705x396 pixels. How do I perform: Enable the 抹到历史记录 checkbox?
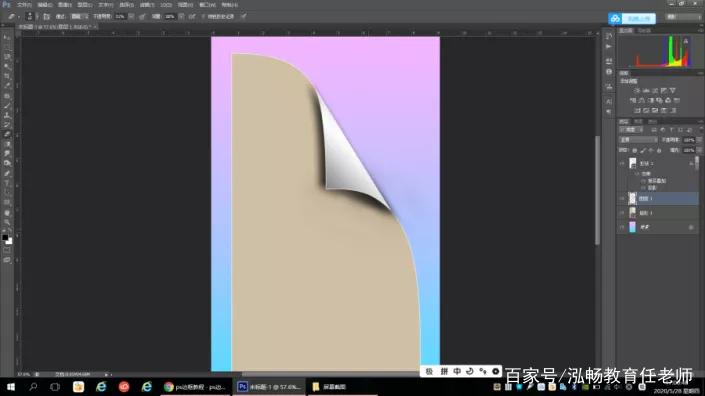pos(203,17)
